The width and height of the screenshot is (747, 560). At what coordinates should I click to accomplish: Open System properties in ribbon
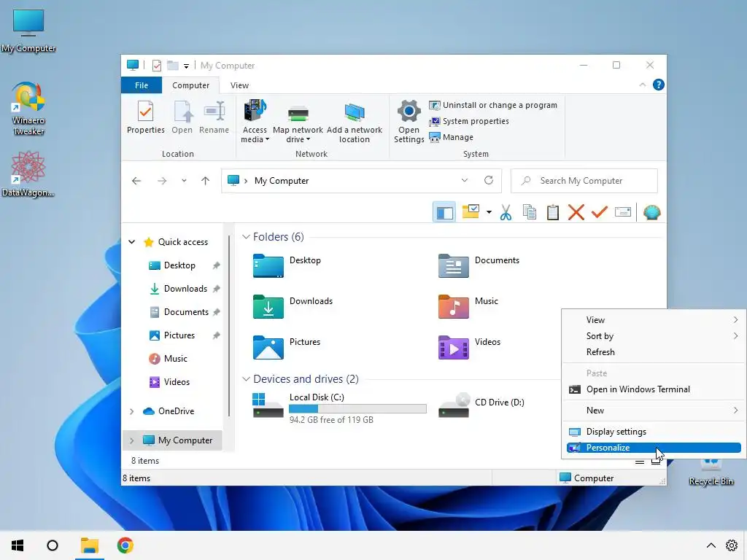tap(469, 122)
